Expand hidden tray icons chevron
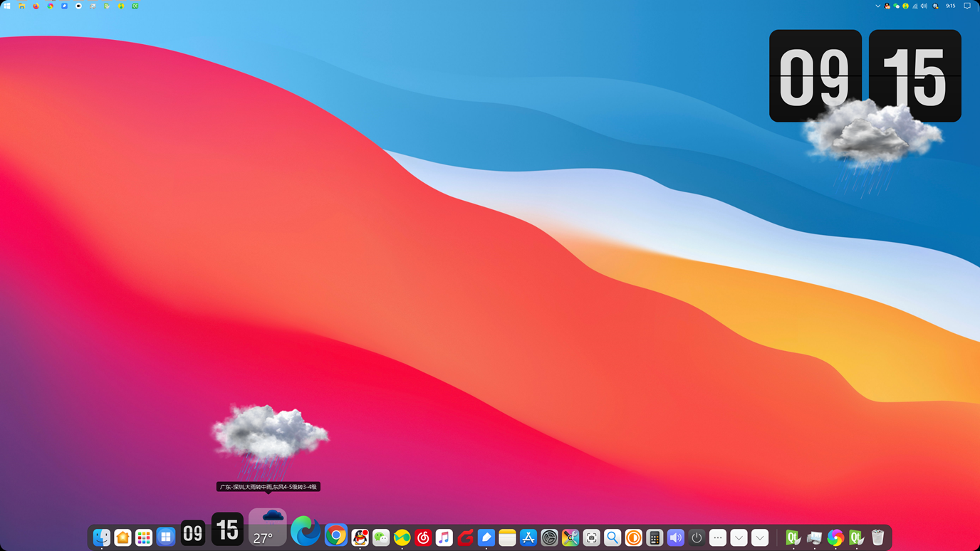980x551 pixels. point(877,6)
